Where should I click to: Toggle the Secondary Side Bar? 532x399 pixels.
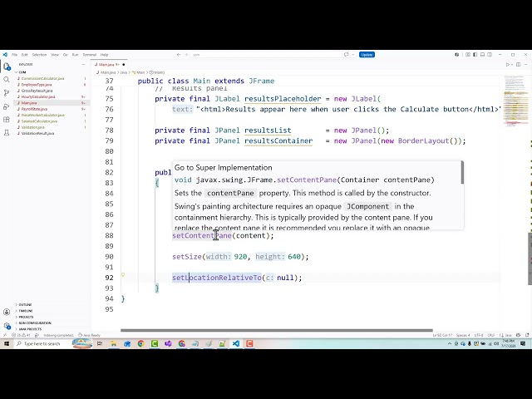point(490,55)
